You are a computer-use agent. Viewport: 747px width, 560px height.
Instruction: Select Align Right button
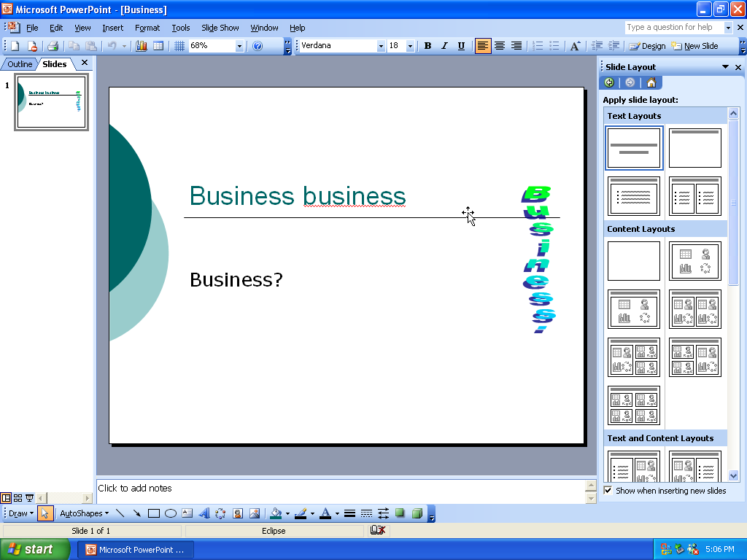[516, 46]
